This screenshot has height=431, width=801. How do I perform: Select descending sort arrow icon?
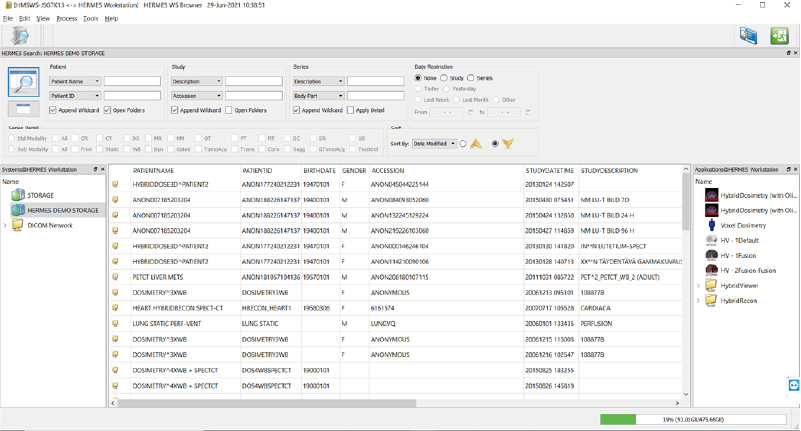click(508, 144)
